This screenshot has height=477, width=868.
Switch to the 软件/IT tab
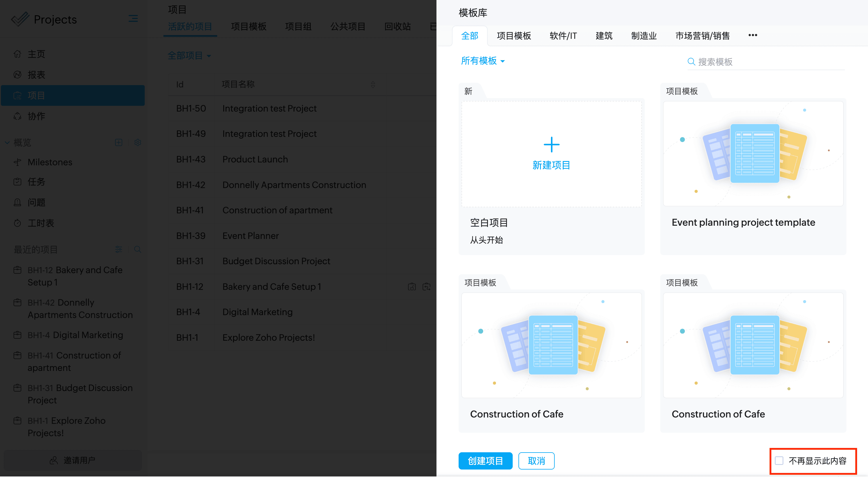563,36
